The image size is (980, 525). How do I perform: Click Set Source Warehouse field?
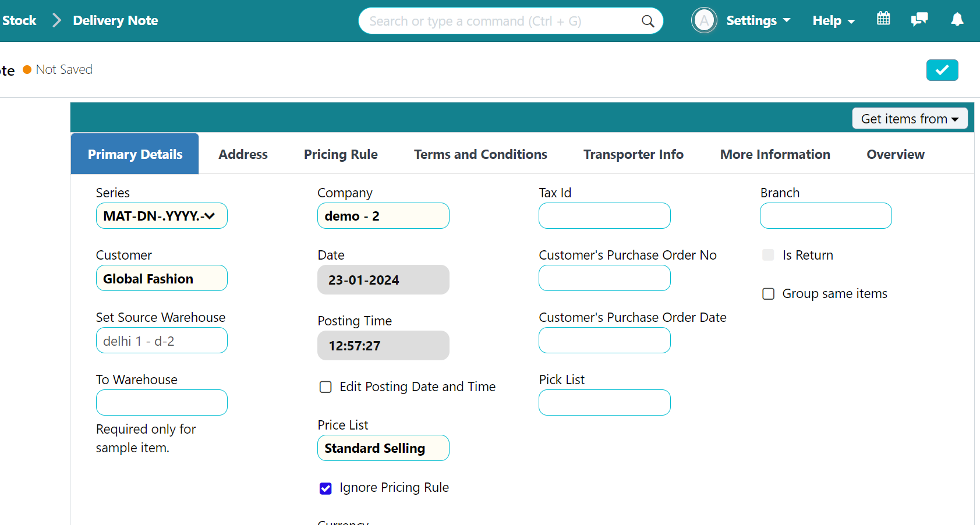tap(161, 340)
